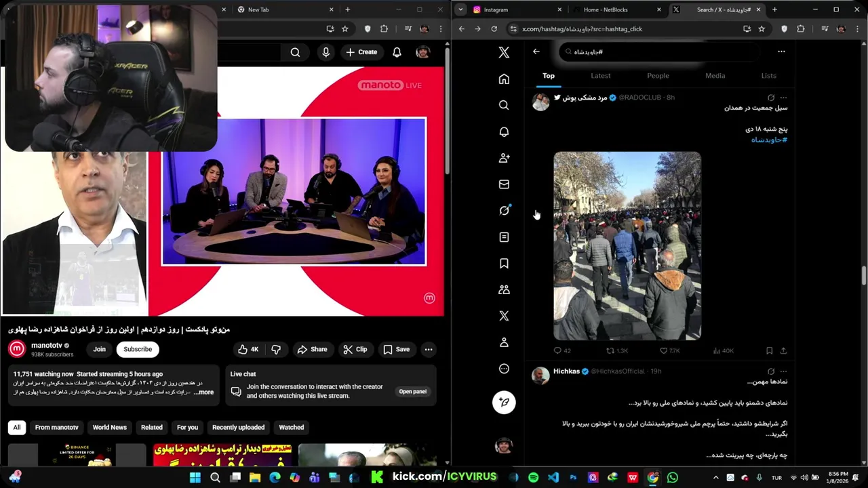Switch to the Lists tab

768,76
